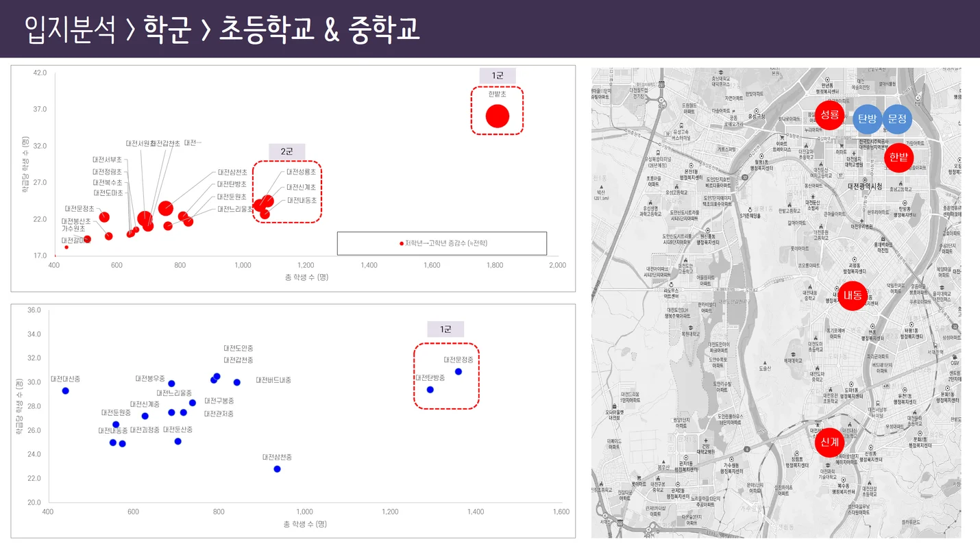Click the 대전봉우중 blue data point
Screen dimensions: 980x548
pos(171,384)
